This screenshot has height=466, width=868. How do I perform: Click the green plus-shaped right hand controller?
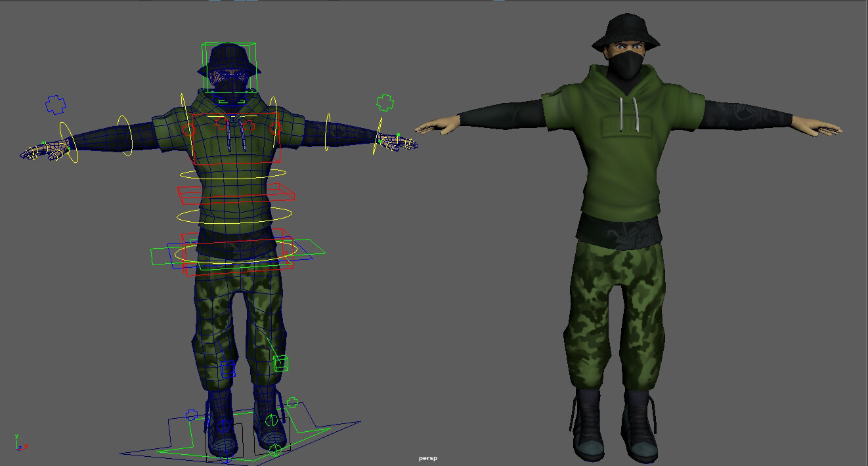tap(384, 102)
